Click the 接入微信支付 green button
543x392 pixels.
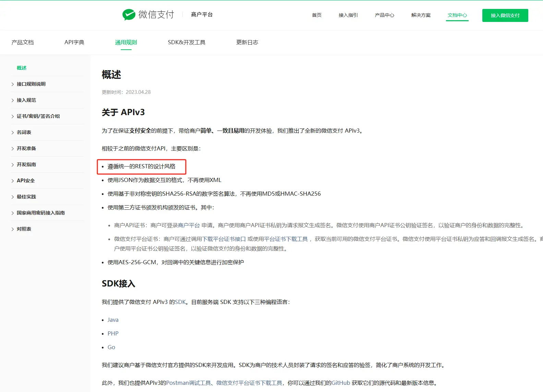point(505,15)
